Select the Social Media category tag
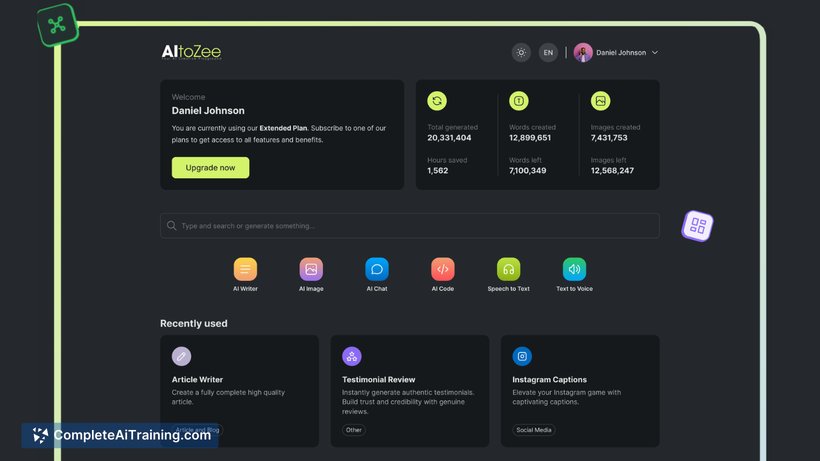The height and width of the screenshot is (461, 820). pos(534,430)
